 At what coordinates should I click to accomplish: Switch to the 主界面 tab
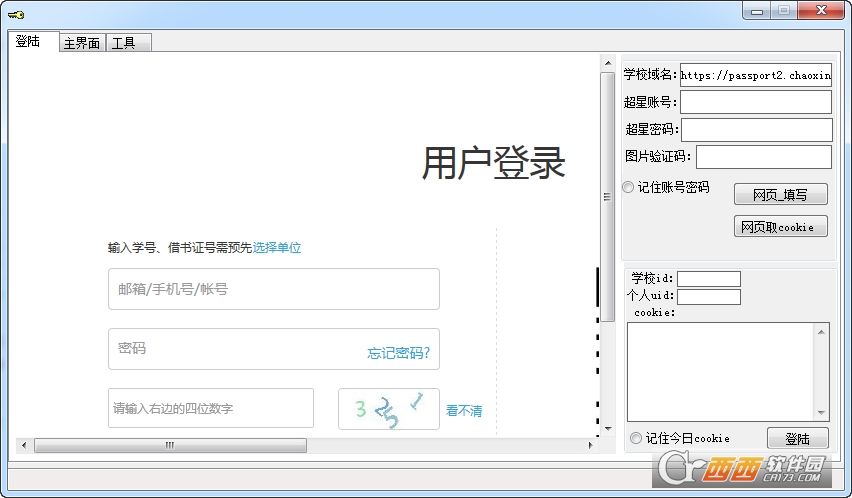81,43
